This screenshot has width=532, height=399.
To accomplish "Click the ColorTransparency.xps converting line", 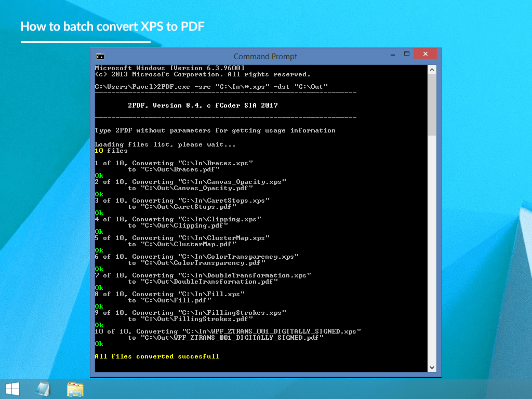I will 197,257.
